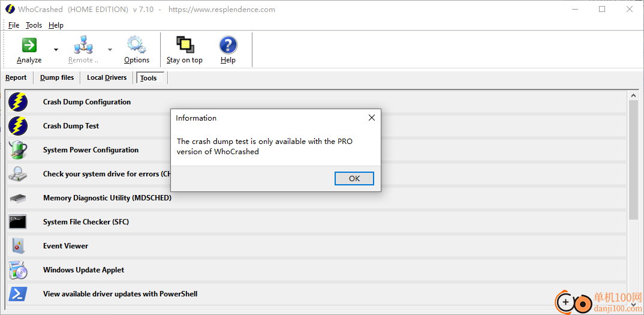Run System File Checker (SFC)
Image resolution: width=644 pixels, height=315 pixels.
pos(317,222)
